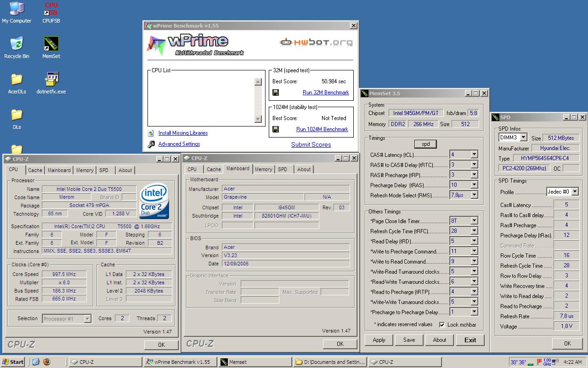Click the save icon beside Run 1024M Benchmark
Image resolution: width=588 pixels, height=368 pixels.
coord(276,129)
